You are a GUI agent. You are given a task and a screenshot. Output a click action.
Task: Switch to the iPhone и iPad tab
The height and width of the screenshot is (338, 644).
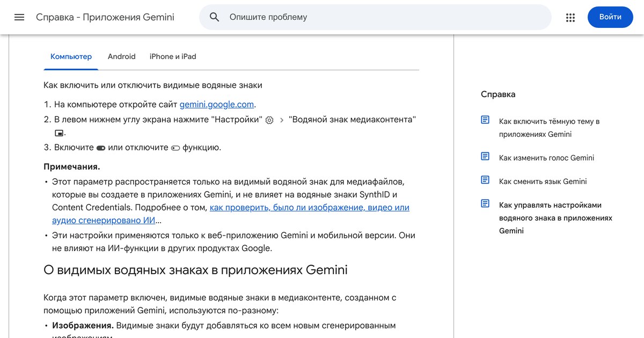pyautogui.click(x=173, y=56)
